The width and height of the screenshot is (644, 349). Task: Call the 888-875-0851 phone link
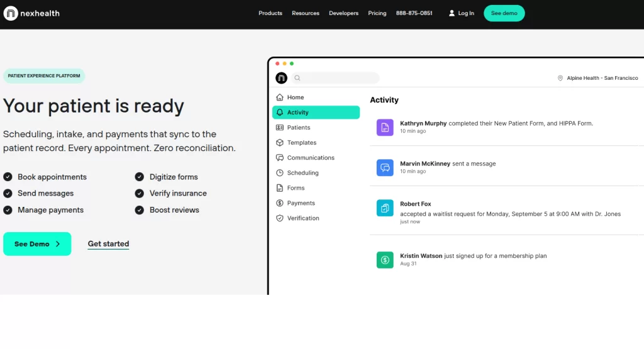point(414,13)
